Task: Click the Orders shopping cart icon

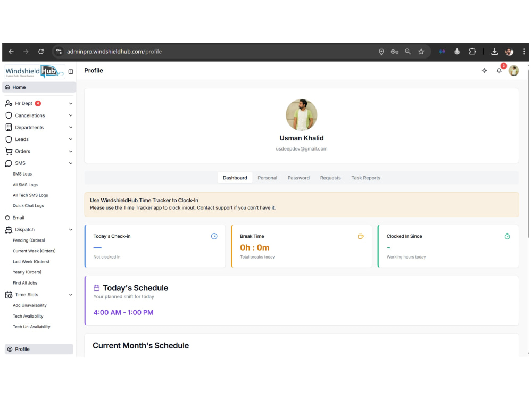Action: point(9,151)
